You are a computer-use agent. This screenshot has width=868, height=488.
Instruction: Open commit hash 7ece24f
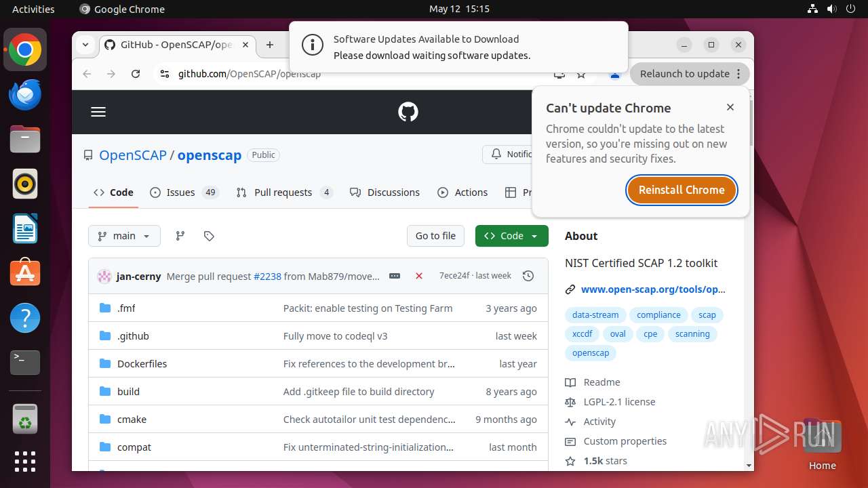point(454,276)
